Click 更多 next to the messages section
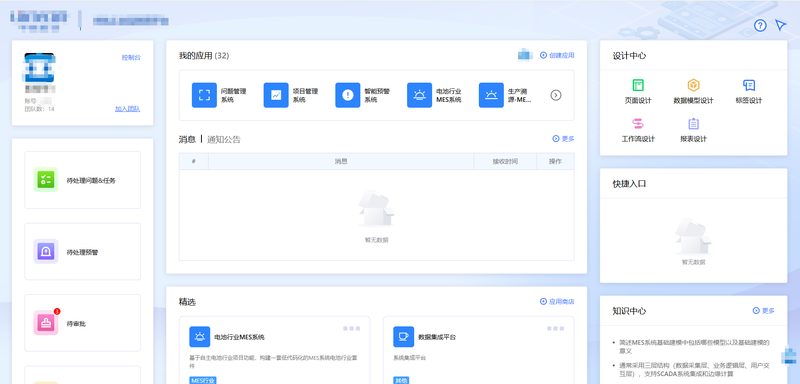The image size is (800, 384). coord(563,139)
